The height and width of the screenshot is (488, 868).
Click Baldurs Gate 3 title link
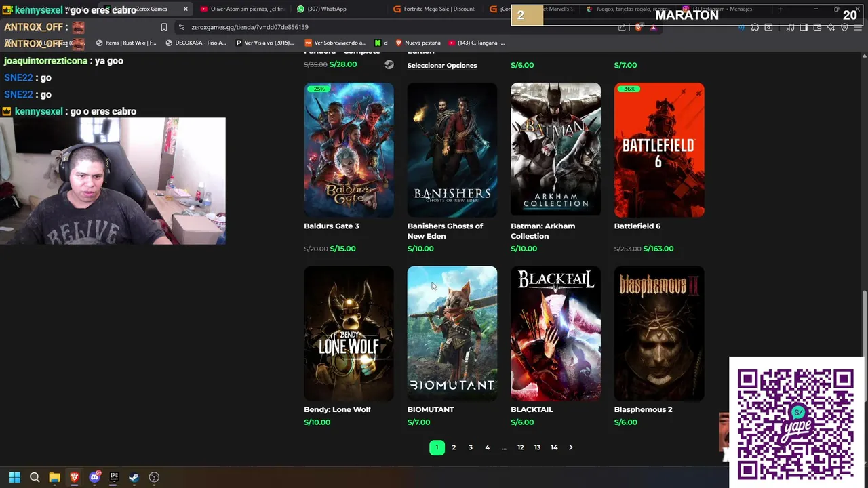pyautogui.click(x=332, y=226)
